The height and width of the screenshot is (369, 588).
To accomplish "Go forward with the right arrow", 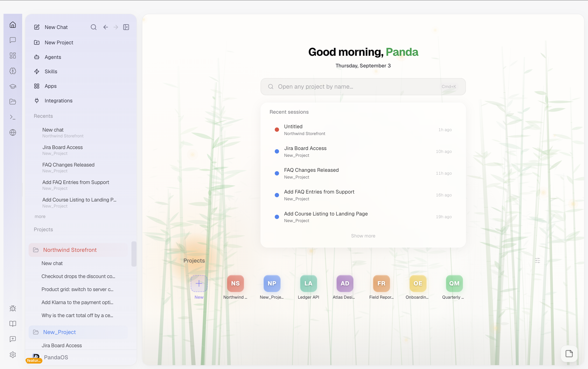I will point(116,27).
